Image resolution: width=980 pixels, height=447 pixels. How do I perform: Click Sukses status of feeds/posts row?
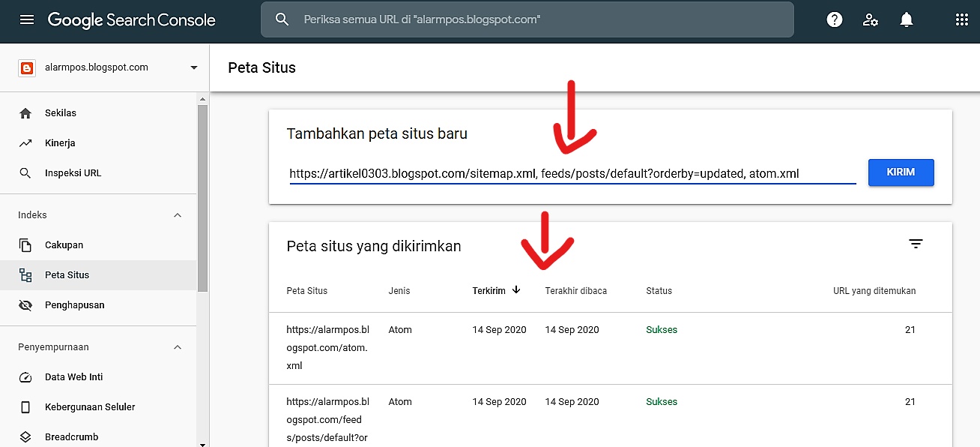tap(662, 402)
